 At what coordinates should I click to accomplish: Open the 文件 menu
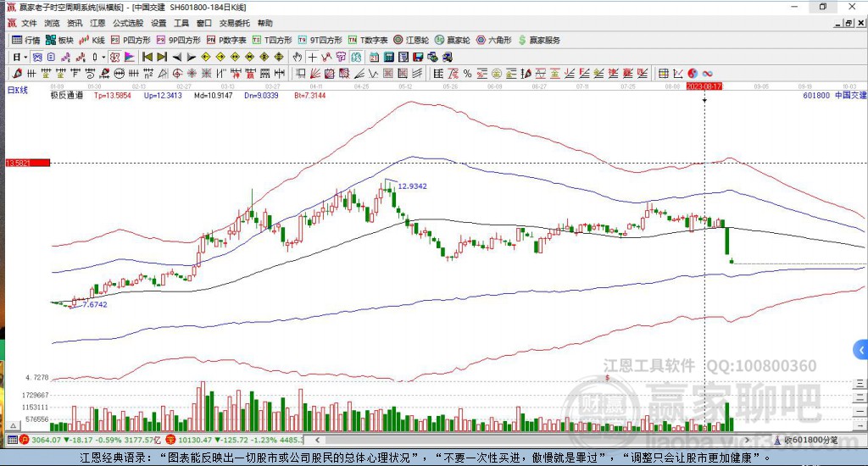(x=29, y=23)
